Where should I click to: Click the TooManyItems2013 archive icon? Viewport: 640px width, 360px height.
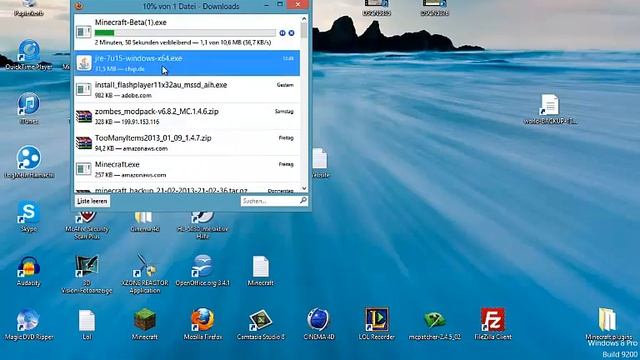(x=84, y=143)
